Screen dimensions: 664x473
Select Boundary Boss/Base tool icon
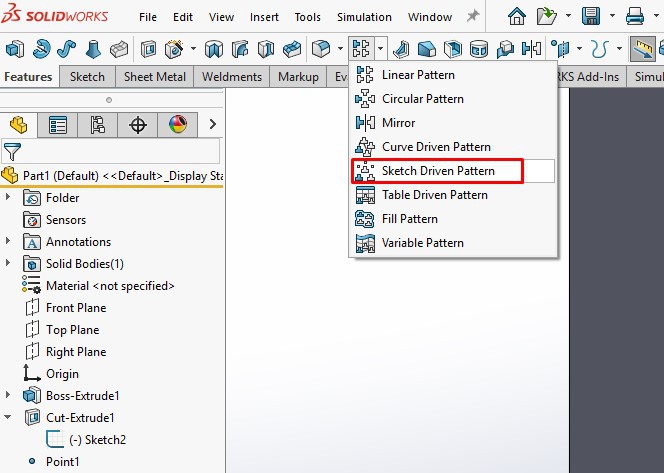point(119,49)
